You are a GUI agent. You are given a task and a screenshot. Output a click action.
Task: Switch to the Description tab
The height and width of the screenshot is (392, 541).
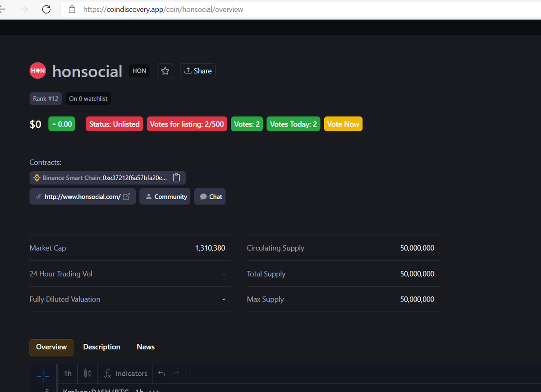[x=102, y=347]
